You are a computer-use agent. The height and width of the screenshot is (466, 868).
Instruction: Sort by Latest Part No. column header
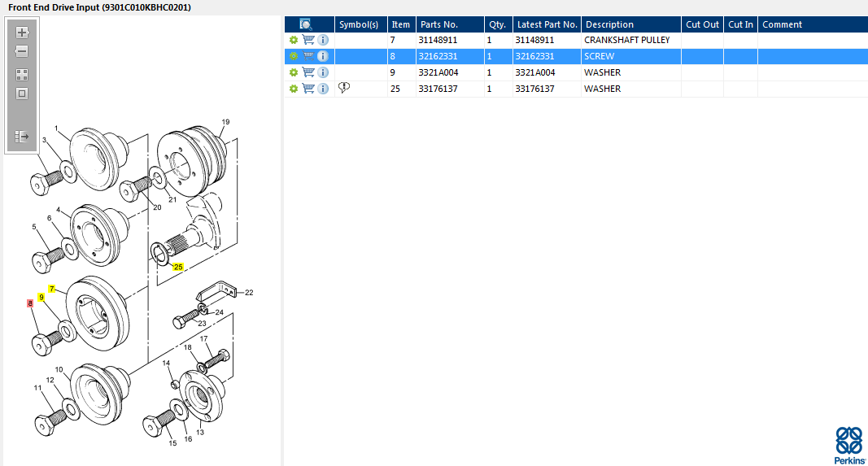click(x=547, y=24)
